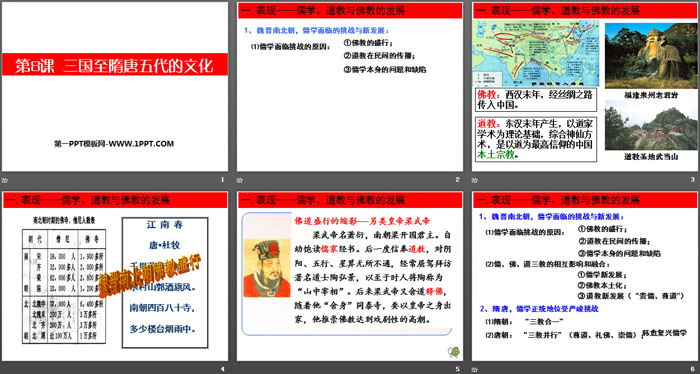Image resolution: width=700 pixels, height=374 pixels.
Task: Click the 道教圣地武当山 mountain photo on slide 3
Action: 651,125
